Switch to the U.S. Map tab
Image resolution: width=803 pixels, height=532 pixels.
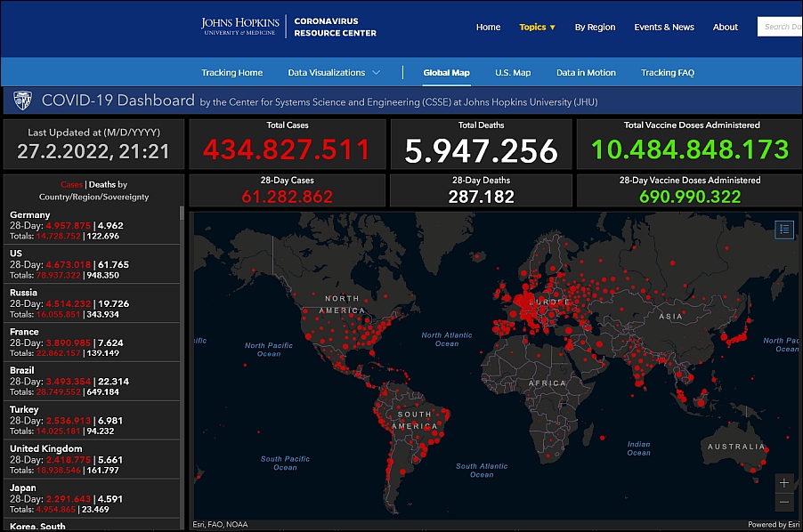[513, 73]
